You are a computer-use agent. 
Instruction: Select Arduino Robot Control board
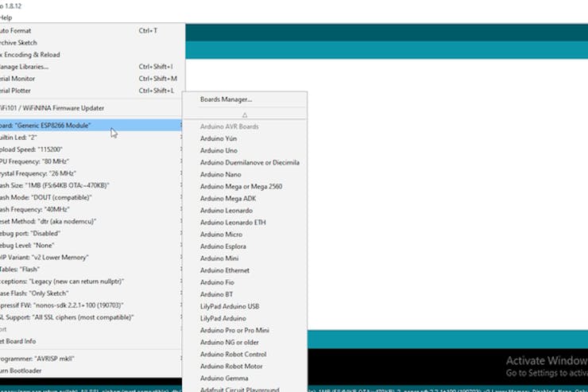pyautogui.click(x=245, y=355)
